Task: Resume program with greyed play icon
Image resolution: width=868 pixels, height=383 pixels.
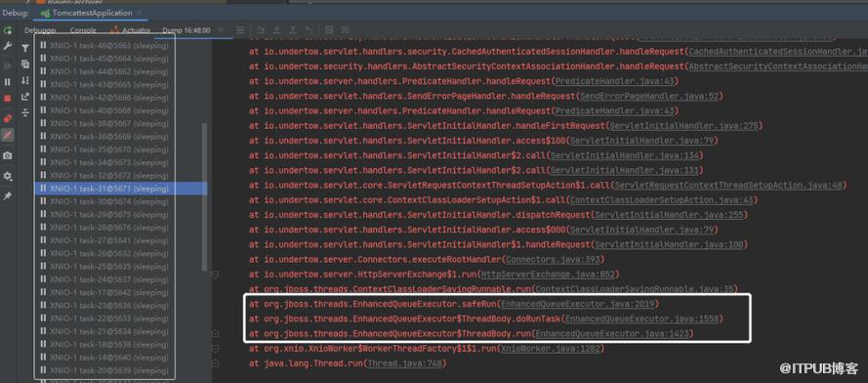Action: tap(7, 65)
